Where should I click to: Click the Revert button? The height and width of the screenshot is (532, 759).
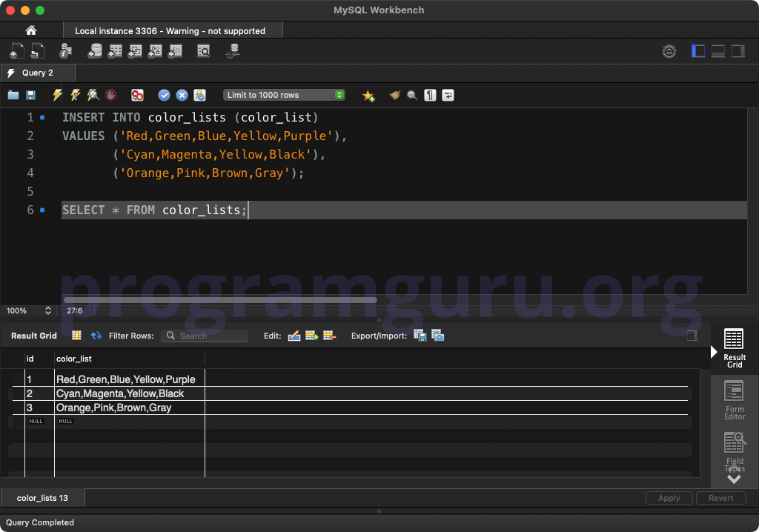720,498
